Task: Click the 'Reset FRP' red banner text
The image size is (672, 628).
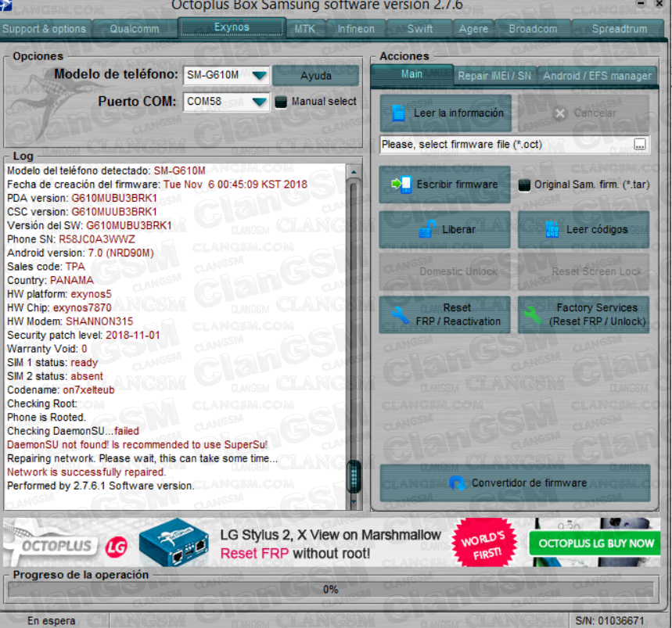Action: (254, 554)
